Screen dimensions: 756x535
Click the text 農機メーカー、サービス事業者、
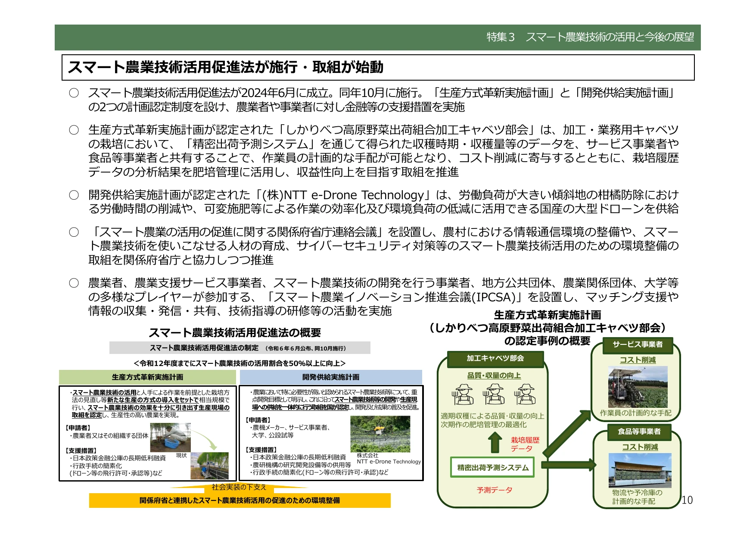click(x=291, y=428)
